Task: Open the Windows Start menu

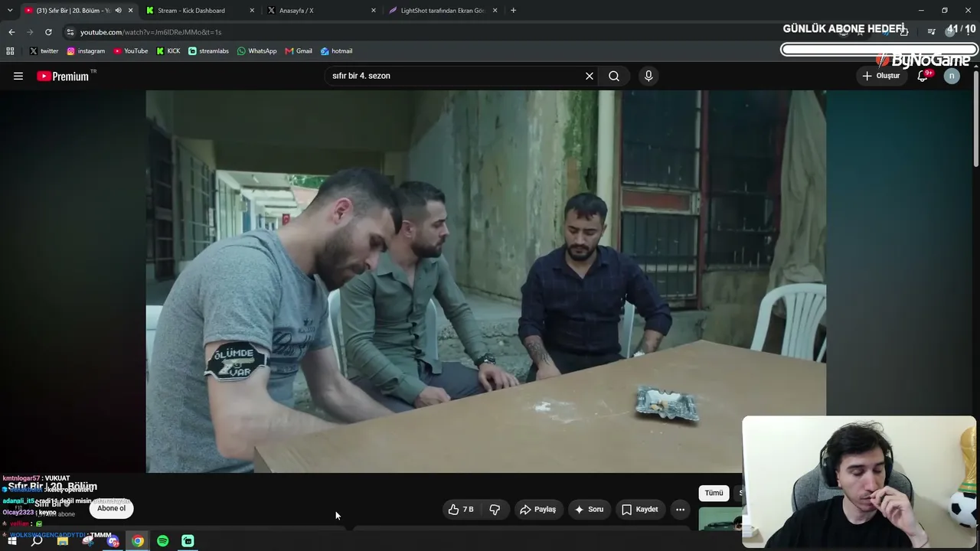Action: pyautogui.click(x=11, y=541)
